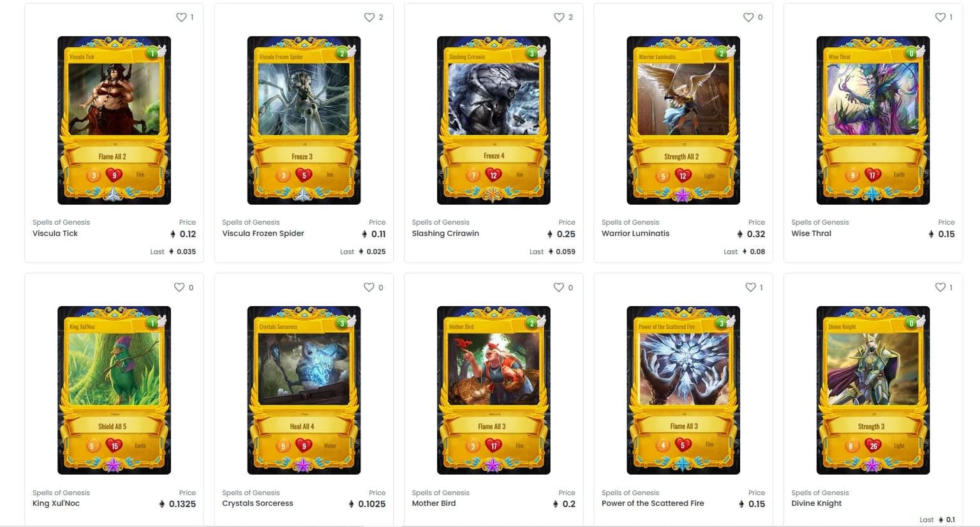The width and height of the screenshot is (980, 527).
Task: Favorite the Crystals Sorceress listing
Action: 369,287
